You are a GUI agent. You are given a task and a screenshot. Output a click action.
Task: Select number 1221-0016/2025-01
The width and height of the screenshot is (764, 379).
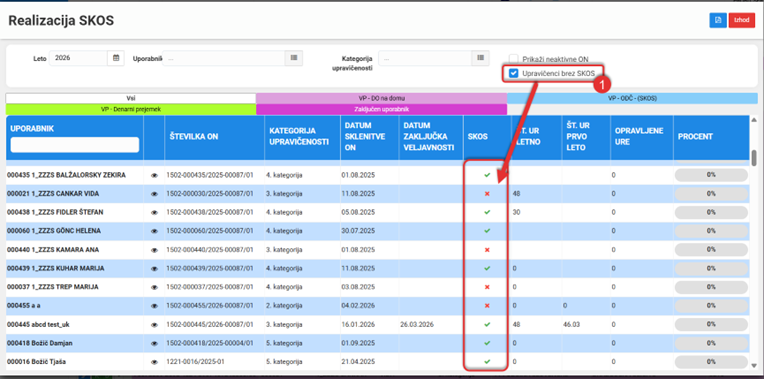coord(194,362)
